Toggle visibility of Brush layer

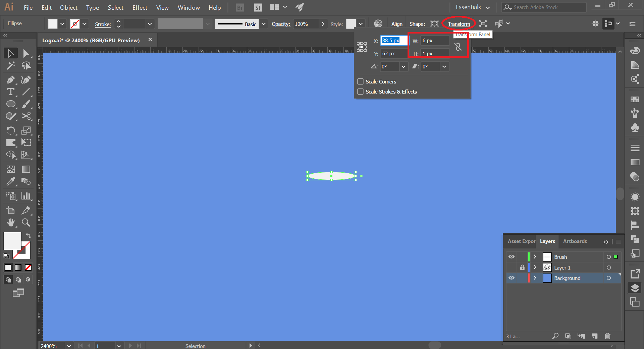(512, 257)
